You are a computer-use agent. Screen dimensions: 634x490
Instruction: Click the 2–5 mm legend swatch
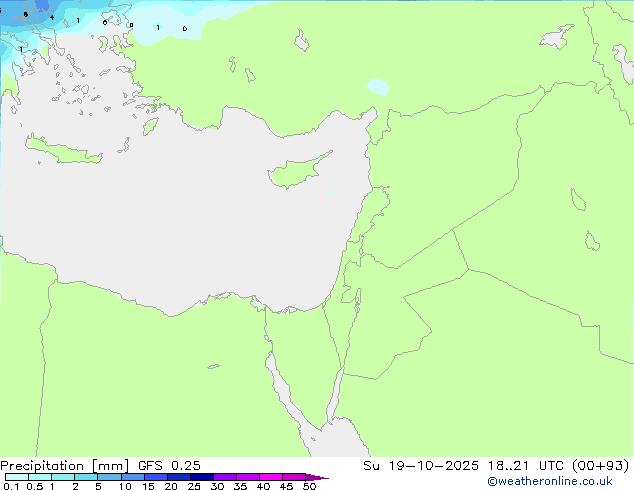(86, 477)
